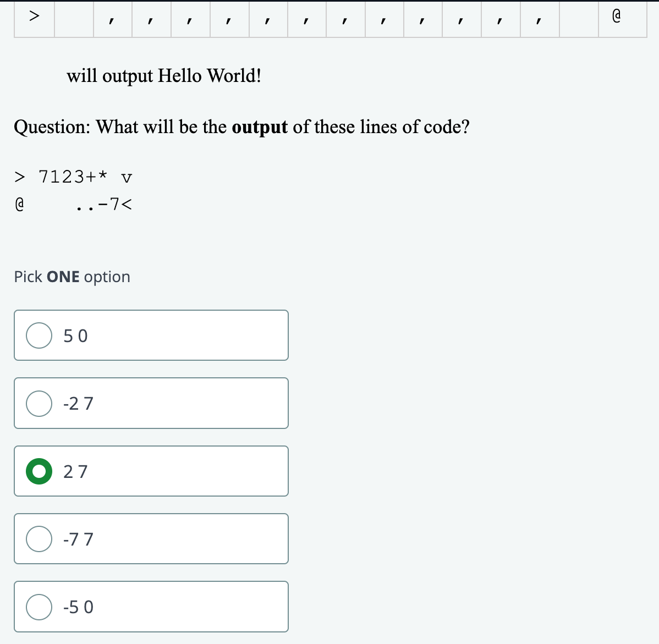Click the last comma cell in the grid

coord(539,18)
